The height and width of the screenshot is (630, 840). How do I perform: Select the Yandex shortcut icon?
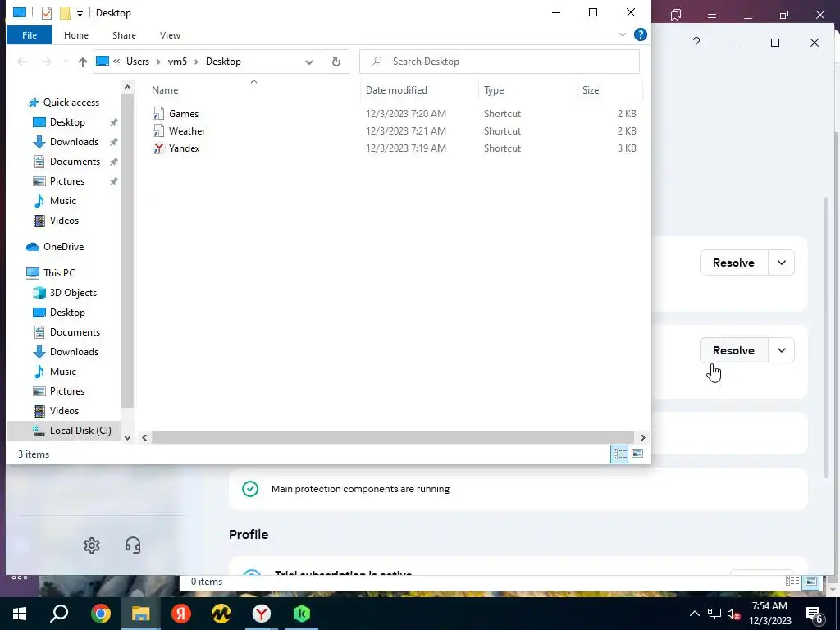158,148
